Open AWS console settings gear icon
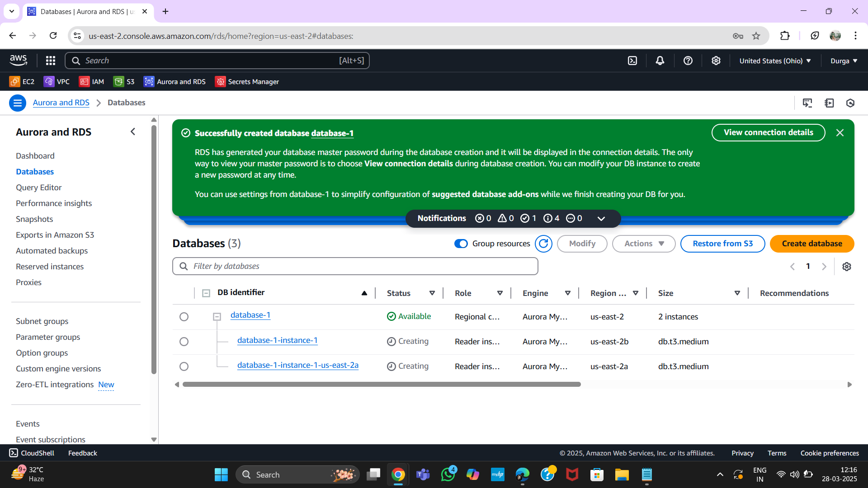The height and width of the screenshot is (488, 868). pyautogui.click(x=716, y=61)
